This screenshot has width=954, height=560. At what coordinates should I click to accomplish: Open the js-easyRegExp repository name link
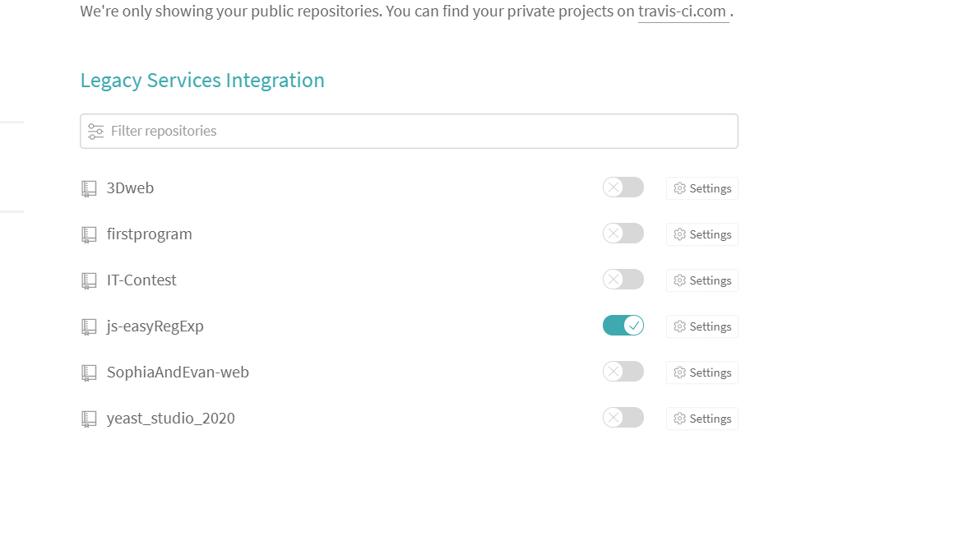pyautogui.click(x=155, y=326)
